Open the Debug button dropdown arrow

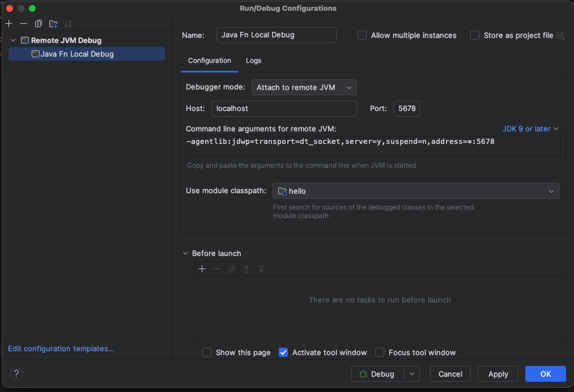412,374
